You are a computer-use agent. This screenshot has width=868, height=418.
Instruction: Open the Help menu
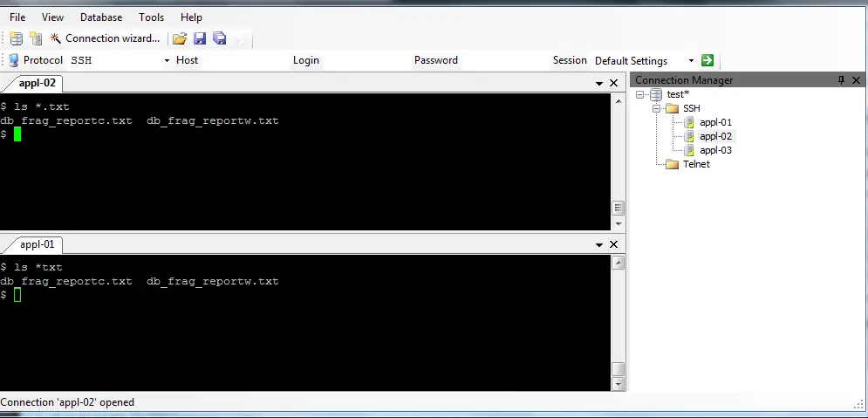[x=191, y=17]
